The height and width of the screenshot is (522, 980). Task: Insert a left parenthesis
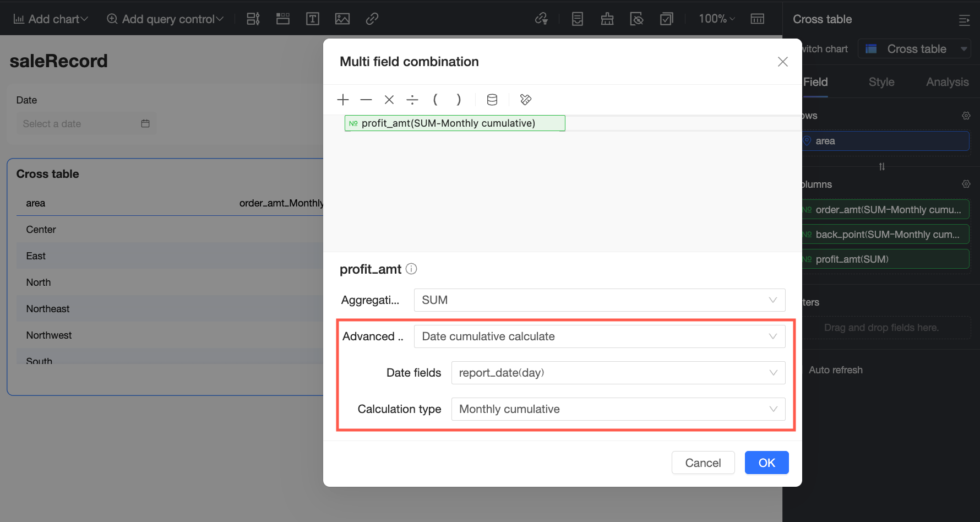click(435, 100)
